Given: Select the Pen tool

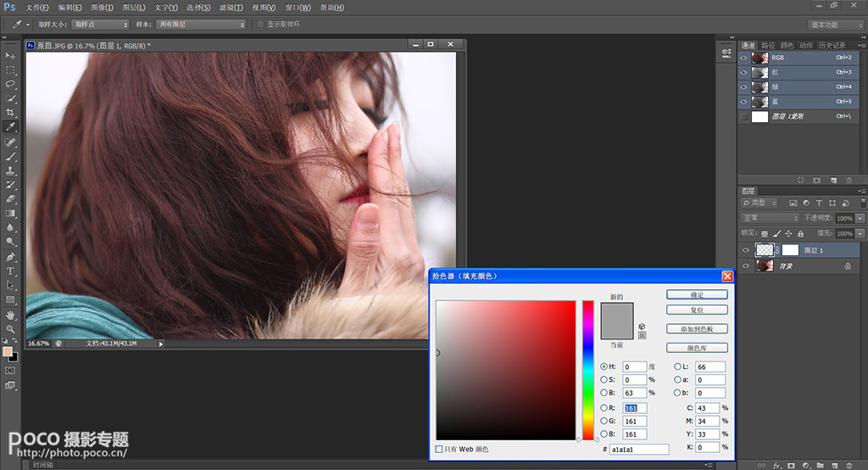Looking at the screenshot, I should pyautogui.click(x=10, y=257).
